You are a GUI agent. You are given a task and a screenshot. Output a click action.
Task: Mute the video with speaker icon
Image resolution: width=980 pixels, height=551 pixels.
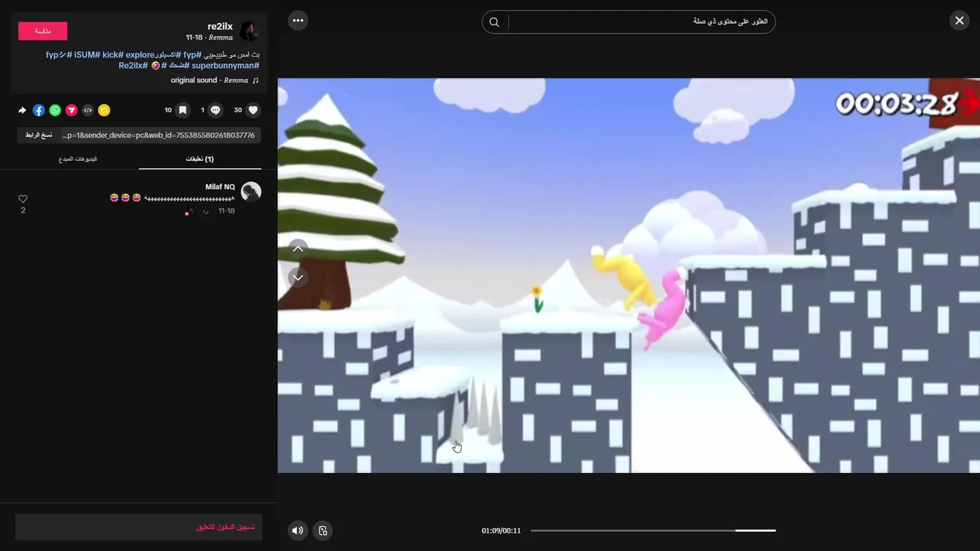point(298,530)
